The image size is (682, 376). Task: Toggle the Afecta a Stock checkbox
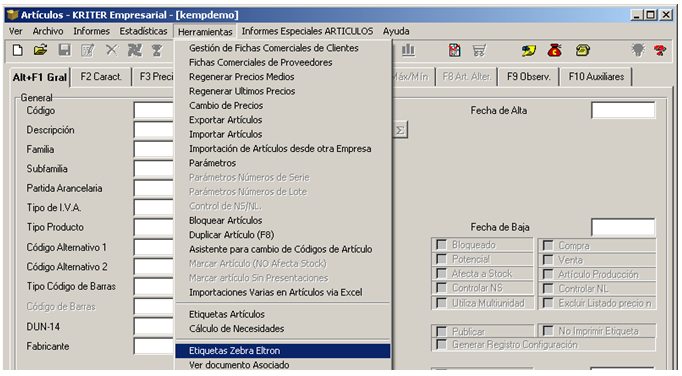(x=441, y=274)
